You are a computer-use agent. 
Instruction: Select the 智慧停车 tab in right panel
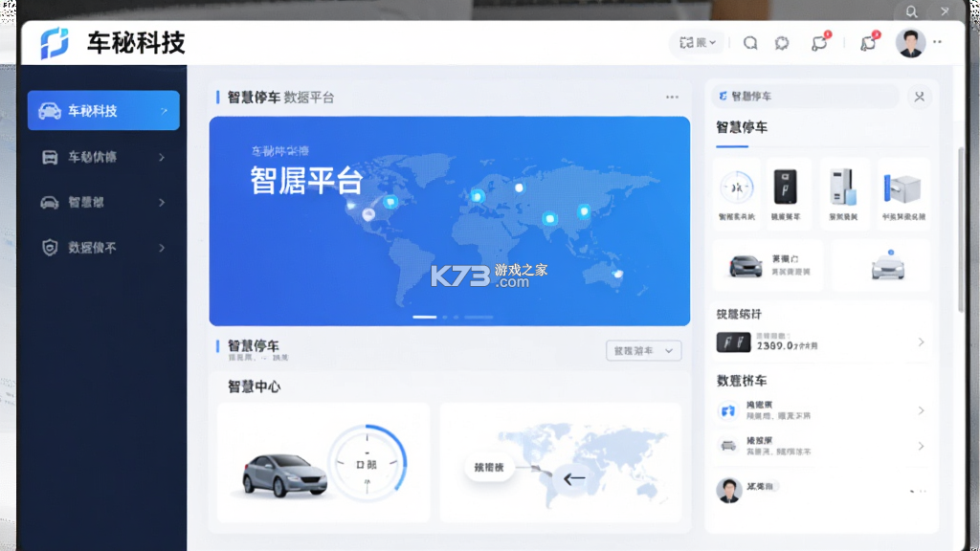742,129
